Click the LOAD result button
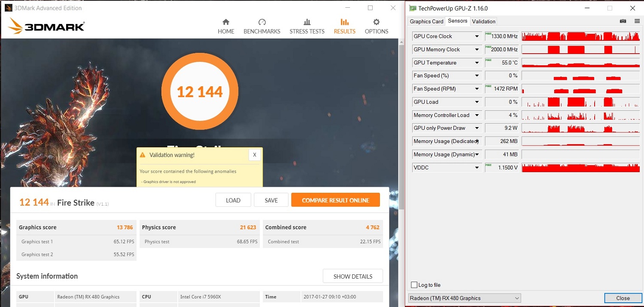Image resolution: width=644 pixels, height=307 pixels. [233, 200]
